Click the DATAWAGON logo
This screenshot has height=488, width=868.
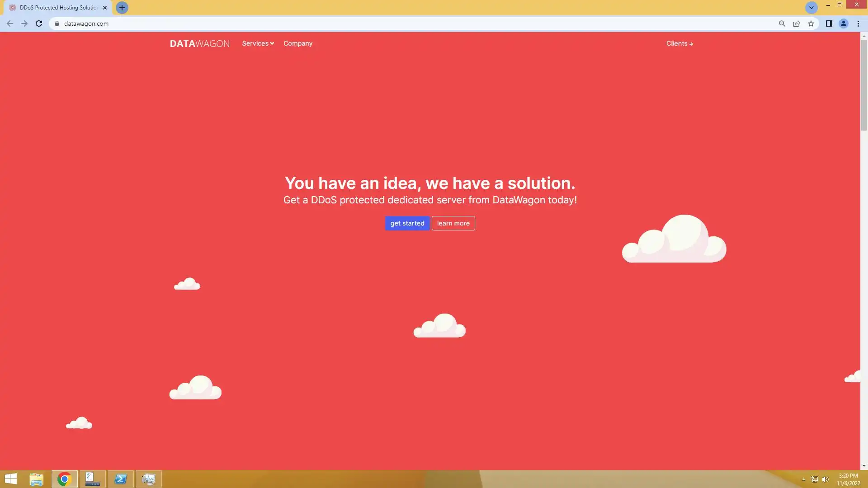(x=199, y=43)
